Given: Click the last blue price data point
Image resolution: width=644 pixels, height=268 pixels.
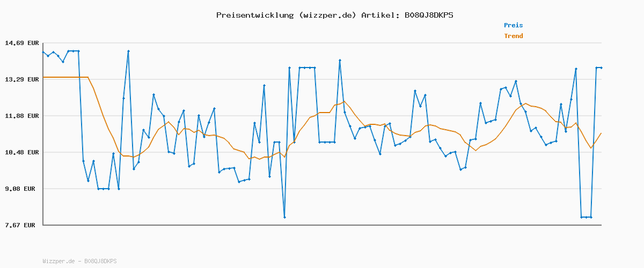Looking at the screenshot, I should [601, 68].
